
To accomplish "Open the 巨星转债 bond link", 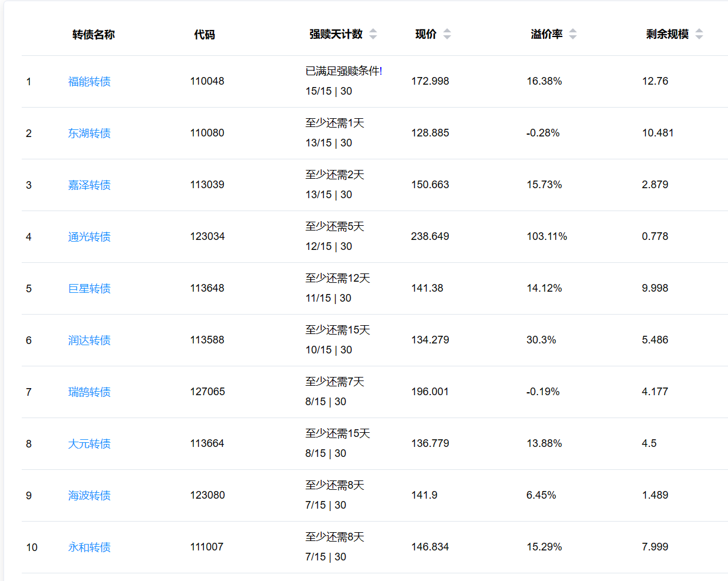I will click(x=89, y=289).
